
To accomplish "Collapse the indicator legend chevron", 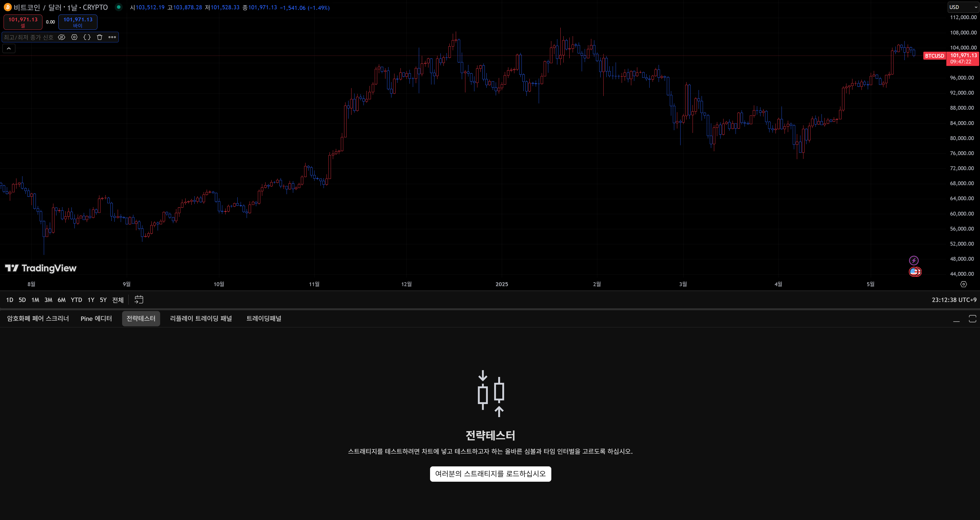I will click(x=9, y=48).
